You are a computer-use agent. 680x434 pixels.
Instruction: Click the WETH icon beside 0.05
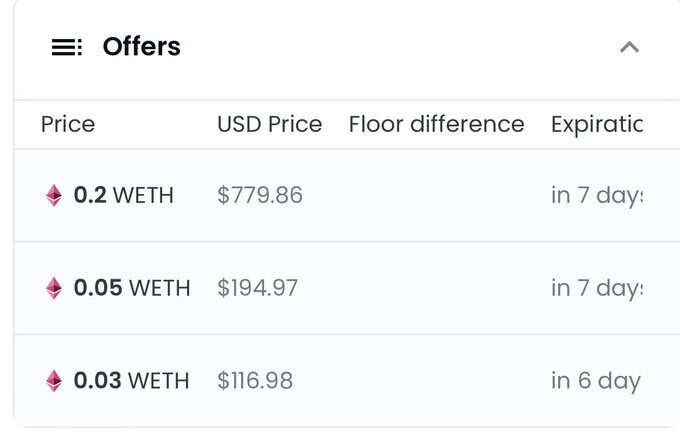pos(54,289)
